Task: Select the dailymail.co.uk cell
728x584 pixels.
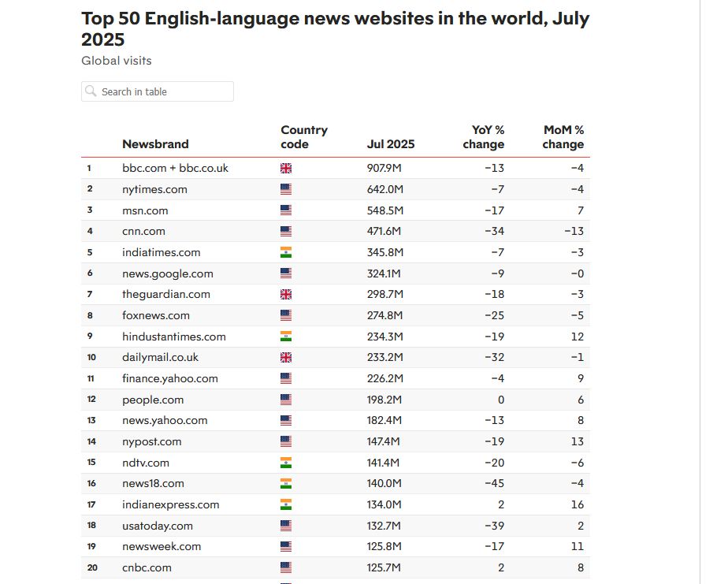Action: coord(160,357)
